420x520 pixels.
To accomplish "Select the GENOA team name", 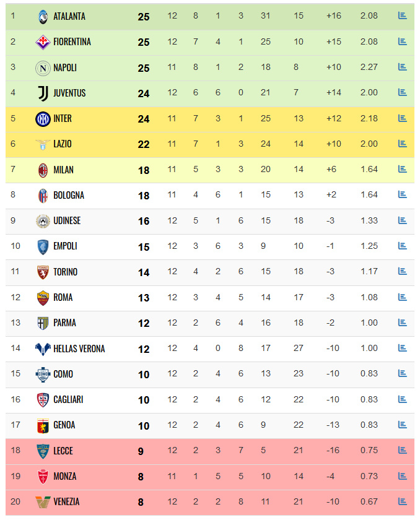I will pyautogui.click(x=64, y=425).
